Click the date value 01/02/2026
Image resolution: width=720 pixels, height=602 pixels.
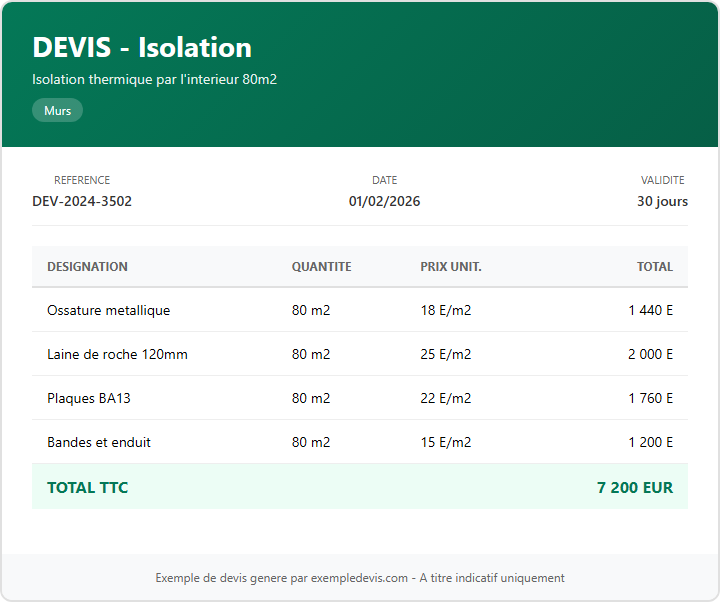(x=384, y=201)
